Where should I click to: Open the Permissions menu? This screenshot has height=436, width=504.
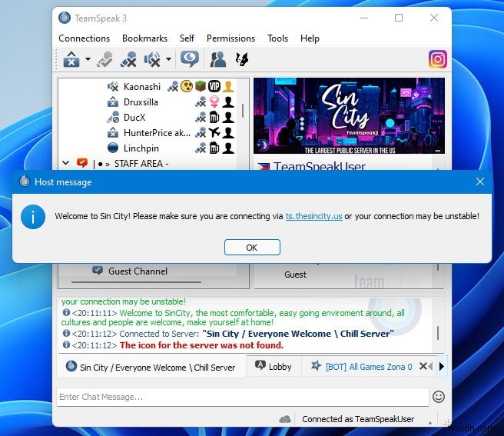pos(230,38)
